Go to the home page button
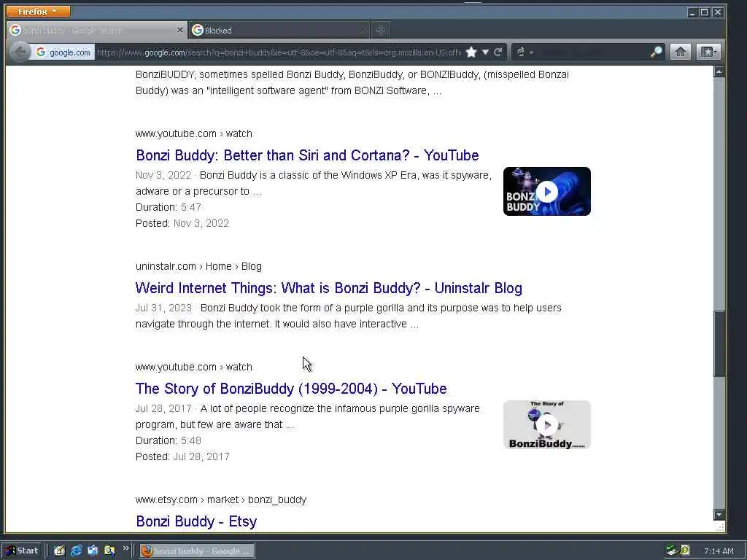 681,52
